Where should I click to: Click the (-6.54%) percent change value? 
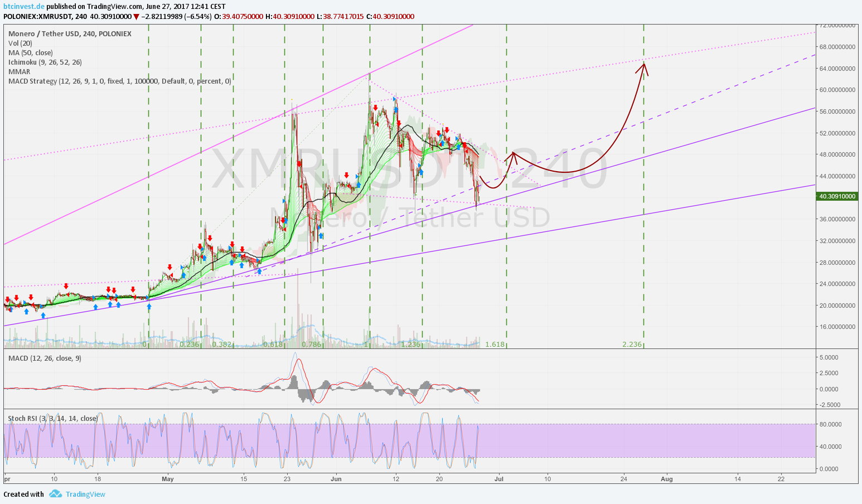coord(198,17)
